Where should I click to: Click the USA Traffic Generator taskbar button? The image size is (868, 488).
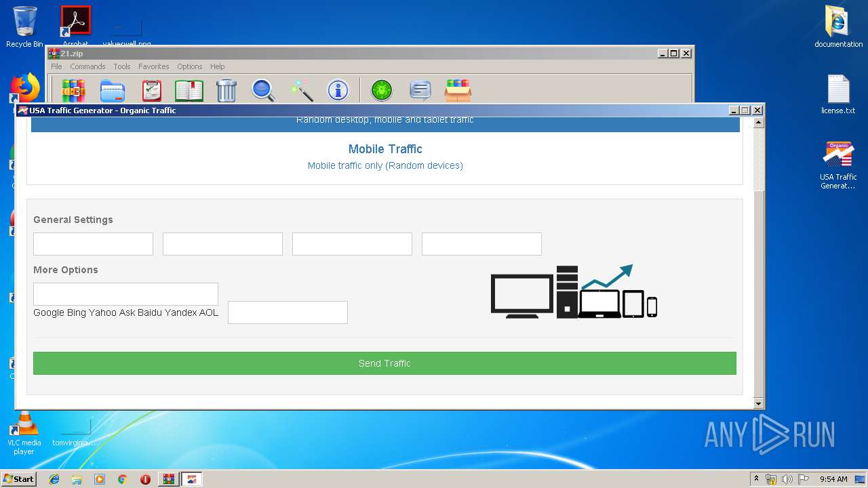click(192, 479)
